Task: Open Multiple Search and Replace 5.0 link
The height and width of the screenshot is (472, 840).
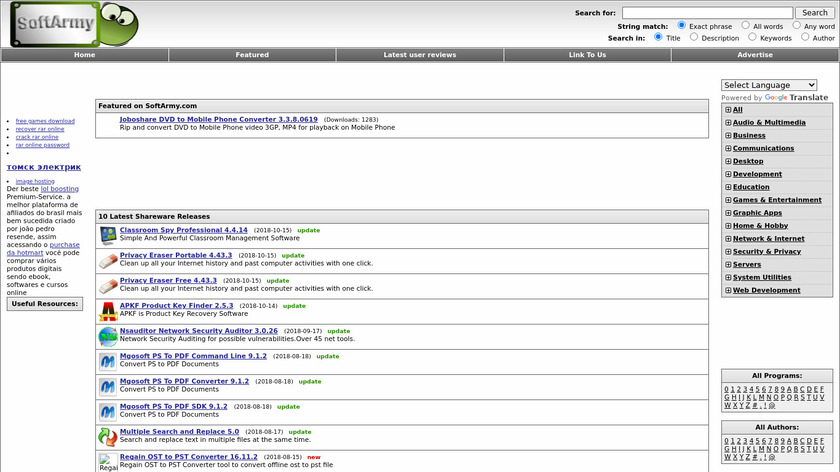Action: (x=179, y=431)
